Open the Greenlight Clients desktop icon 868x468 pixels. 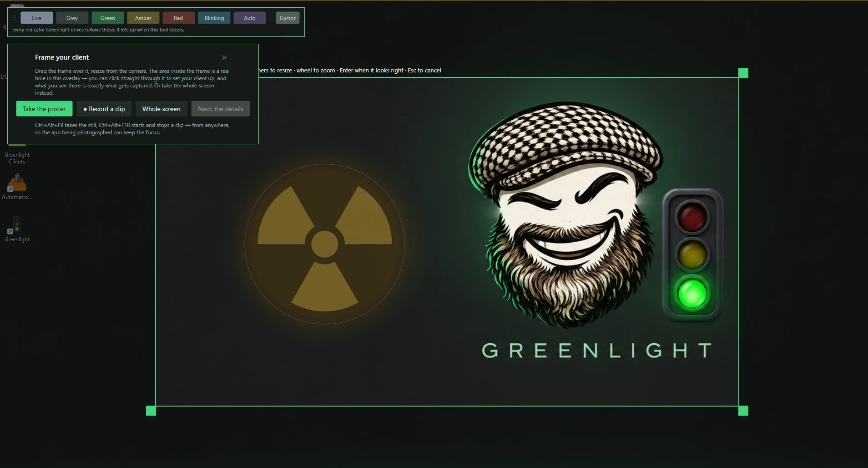pos(17,155)
